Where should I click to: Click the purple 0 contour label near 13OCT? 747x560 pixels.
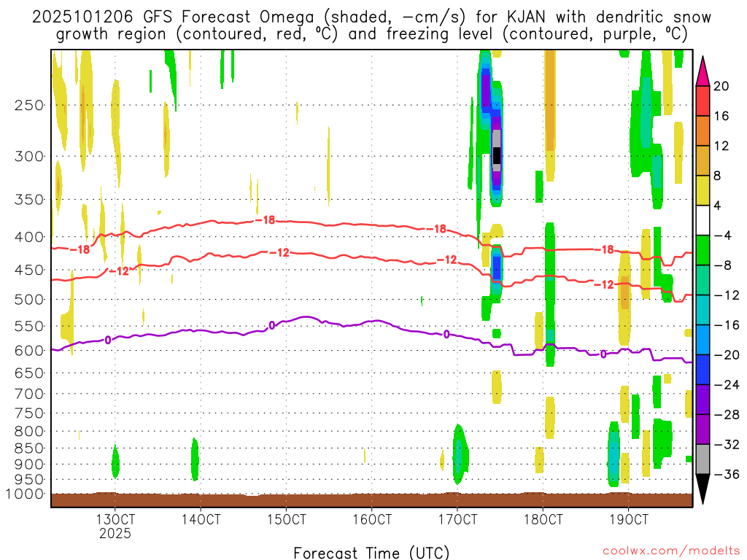coord(108,340)
